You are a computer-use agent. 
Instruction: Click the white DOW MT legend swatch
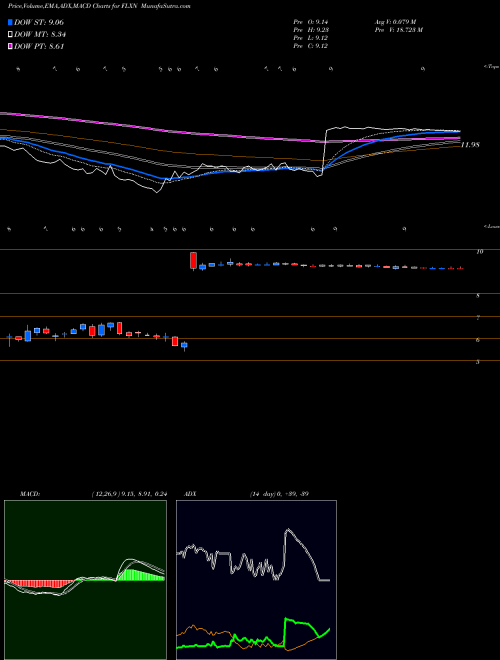tap(10, 35)
